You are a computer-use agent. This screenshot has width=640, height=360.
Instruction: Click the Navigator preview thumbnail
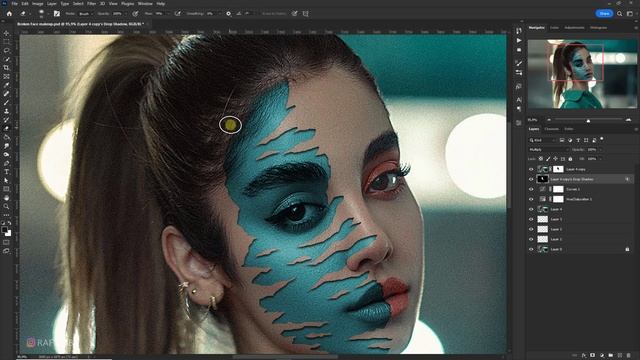582,74
